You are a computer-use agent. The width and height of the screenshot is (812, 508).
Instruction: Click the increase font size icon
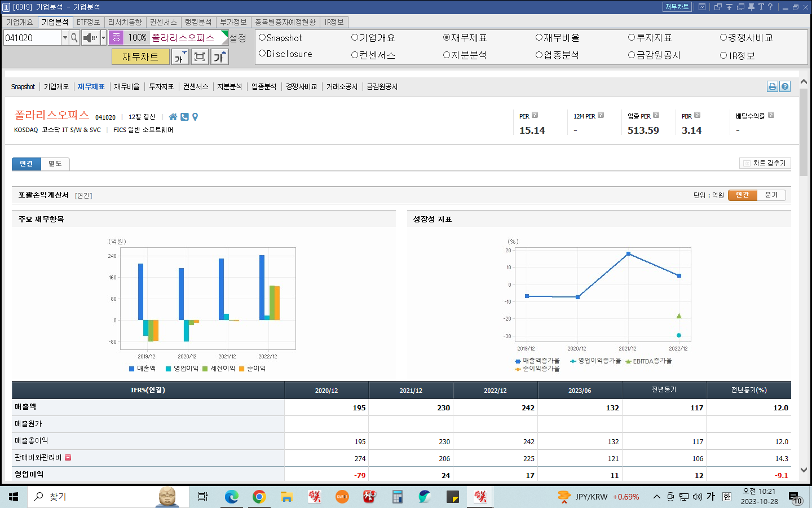219,56
